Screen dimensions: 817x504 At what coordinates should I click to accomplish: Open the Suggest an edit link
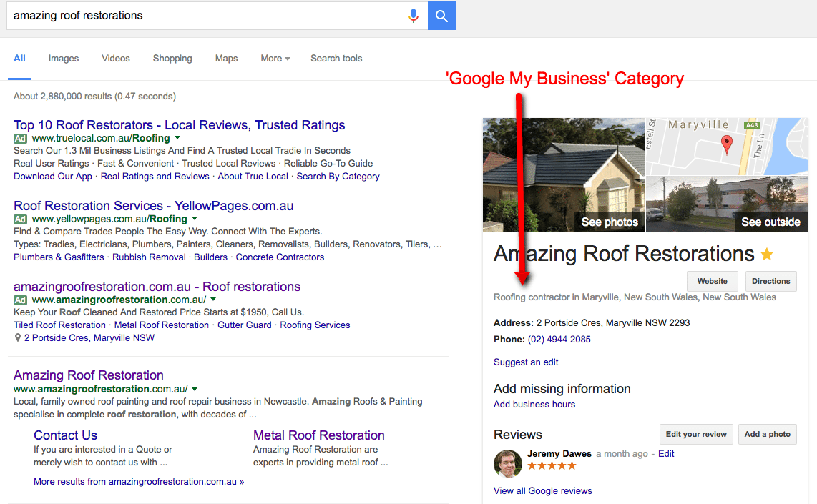click(526, 362)
